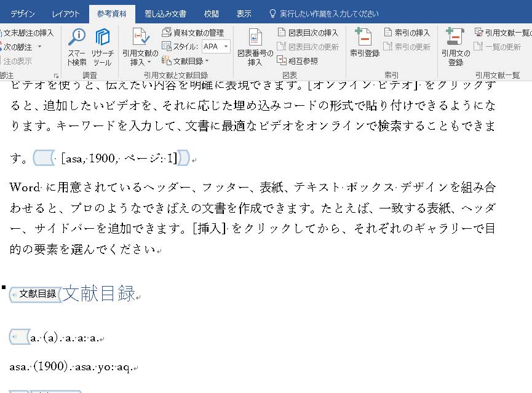Open the スタイル APA style dropdown
This screenshot has width=532, height=393.
[226, 46]
